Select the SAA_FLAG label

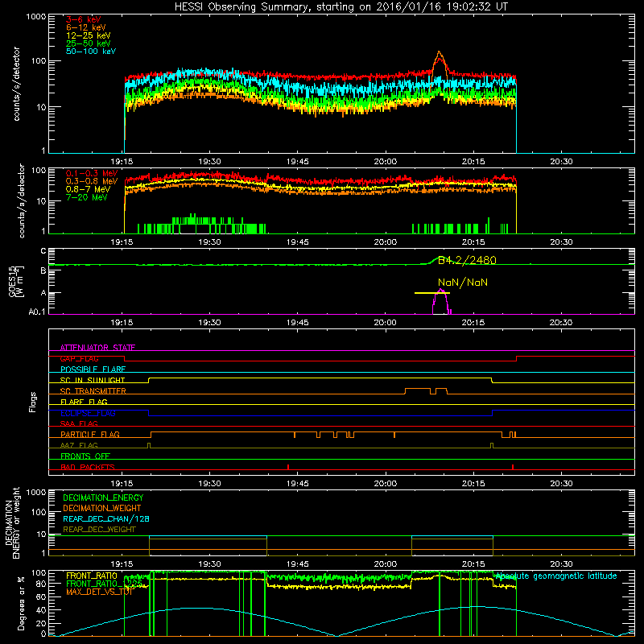pyautogui.click(x=79, y=423)
